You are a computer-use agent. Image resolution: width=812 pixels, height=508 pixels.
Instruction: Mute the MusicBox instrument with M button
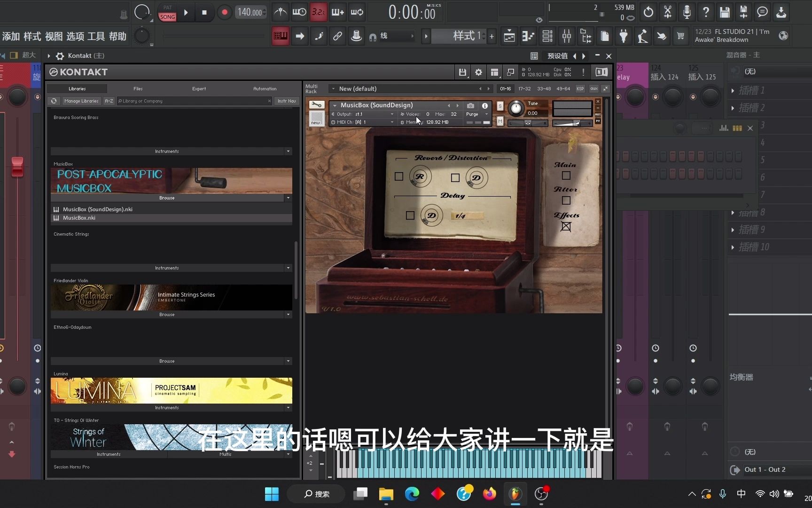pos(500,122)
